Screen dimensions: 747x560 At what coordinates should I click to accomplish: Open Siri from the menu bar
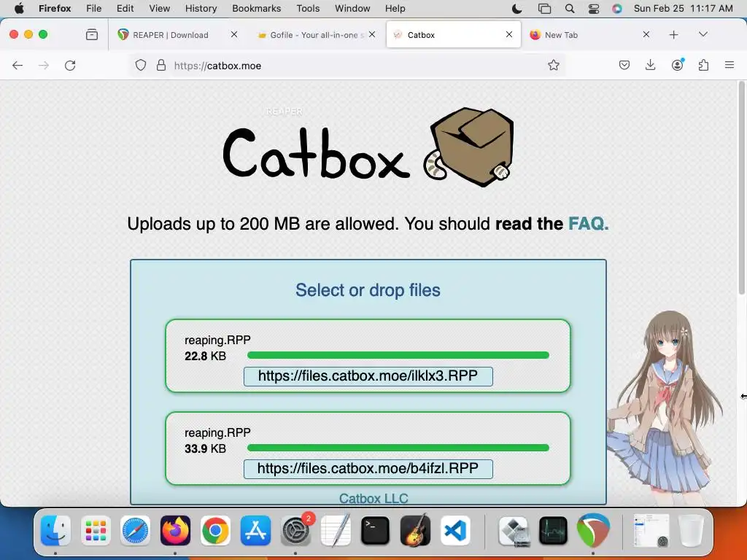(617, 9)
